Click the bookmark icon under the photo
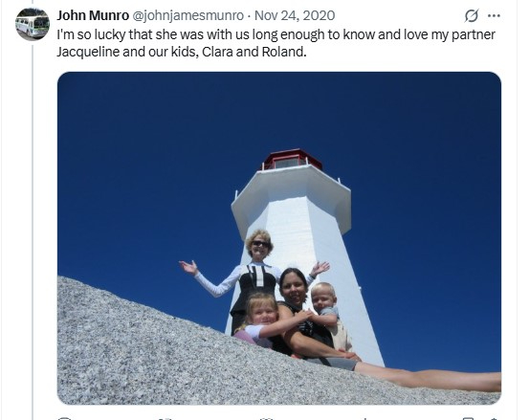Screen dimensions: 529x420 (468, 418)
